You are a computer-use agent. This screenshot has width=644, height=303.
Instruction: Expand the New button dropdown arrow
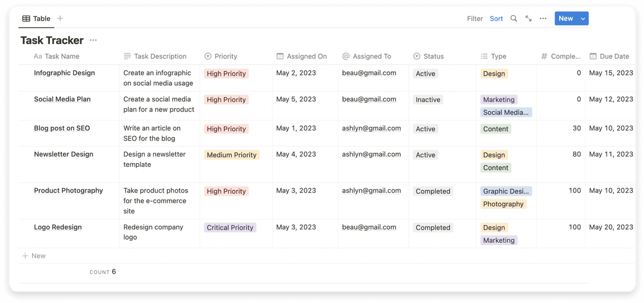583,18
